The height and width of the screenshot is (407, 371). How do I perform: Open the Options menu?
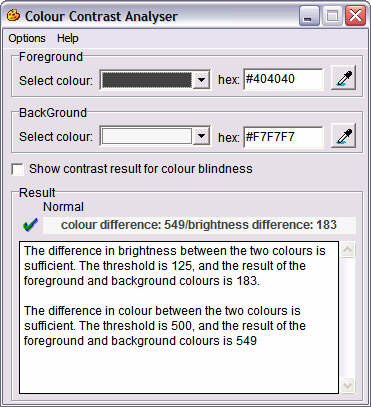27,38
